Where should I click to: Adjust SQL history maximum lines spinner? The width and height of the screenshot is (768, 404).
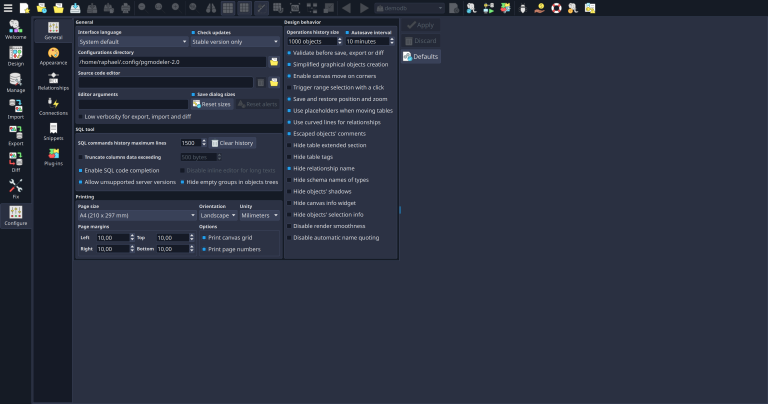tap(193, 143)
